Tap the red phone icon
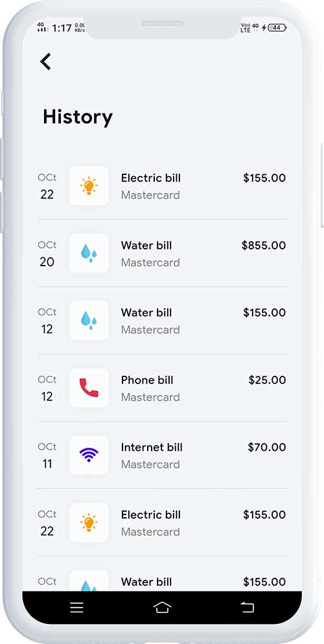Viewport: 324px width, 644px height. click(x=89, y=387)
